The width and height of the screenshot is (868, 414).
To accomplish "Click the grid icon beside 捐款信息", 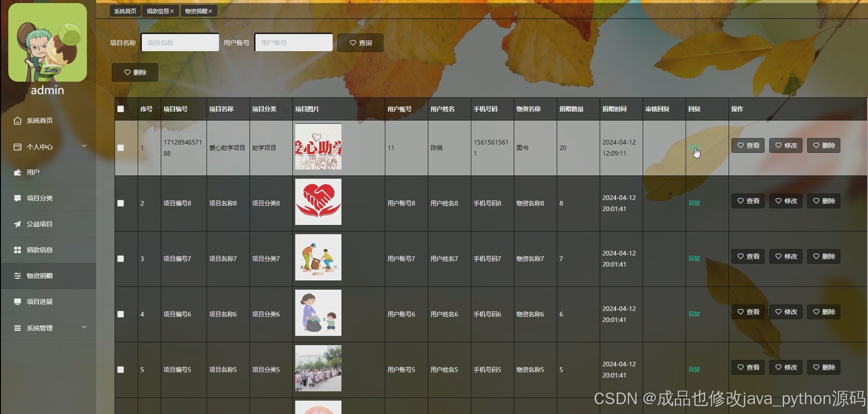I will (x=18, y=250).
